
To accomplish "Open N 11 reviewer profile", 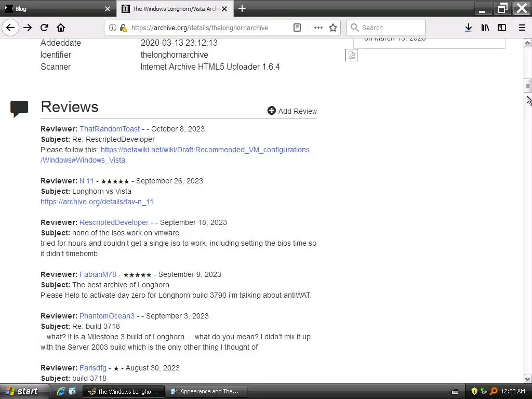I will coord(87,181).
